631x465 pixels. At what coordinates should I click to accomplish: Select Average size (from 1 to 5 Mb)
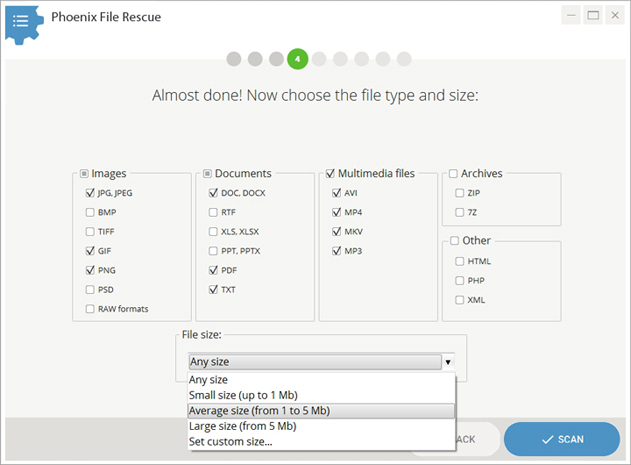(322, 411)
